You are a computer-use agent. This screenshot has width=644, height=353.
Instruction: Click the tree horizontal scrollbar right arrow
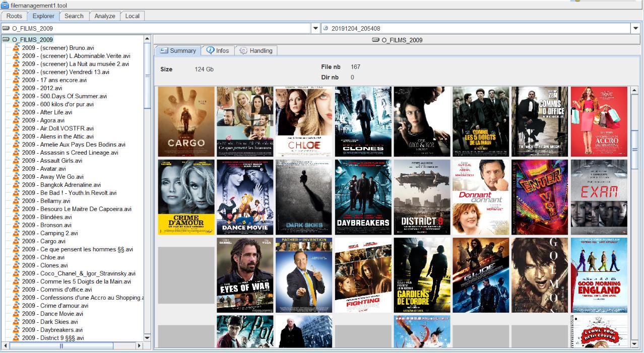(140, 346)
